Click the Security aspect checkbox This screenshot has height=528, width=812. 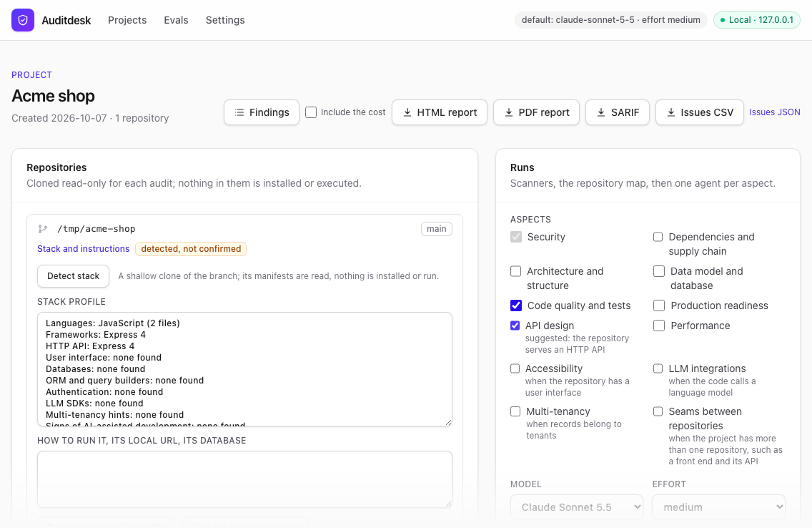(516, 237)
